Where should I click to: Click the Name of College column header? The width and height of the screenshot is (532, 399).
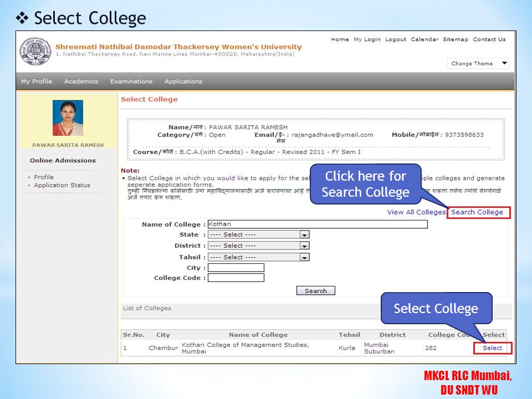258,335
